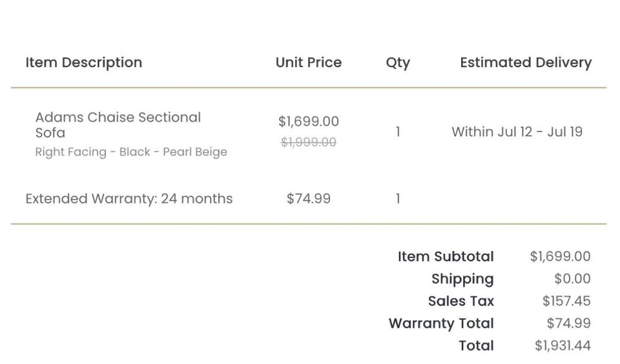
Task: Click the Sales Tax amount $157.45
Action: [x=566, y=301]
